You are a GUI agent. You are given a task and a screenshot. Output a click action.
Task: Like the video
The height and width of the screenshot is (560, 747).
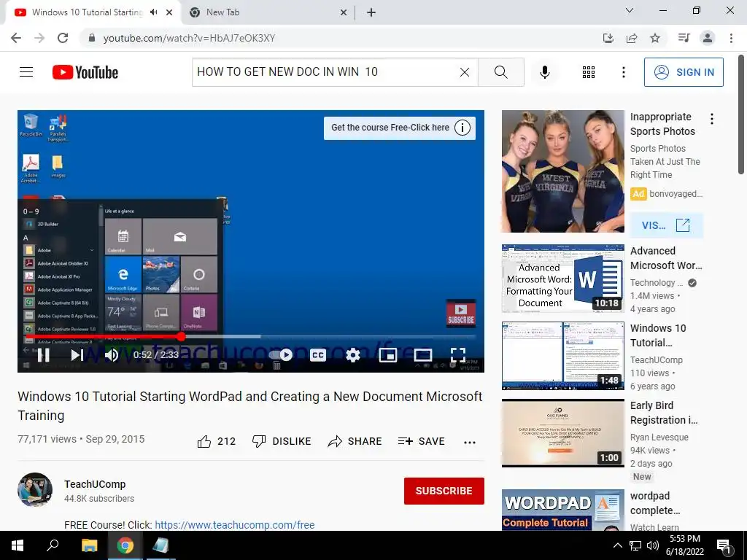pos(216,441)
